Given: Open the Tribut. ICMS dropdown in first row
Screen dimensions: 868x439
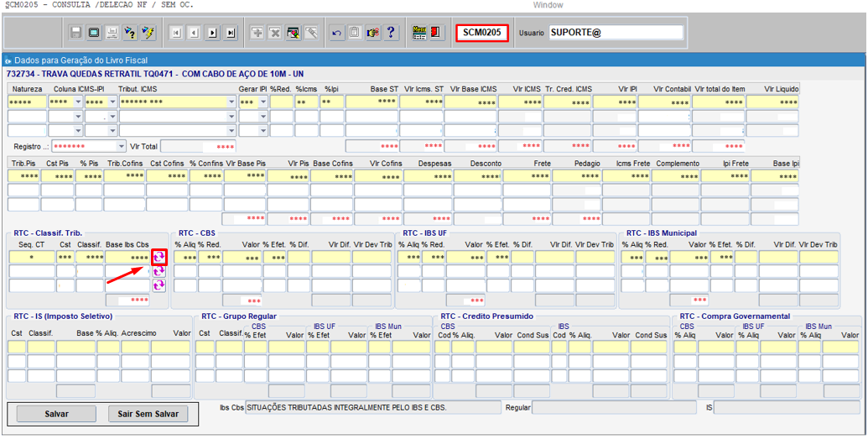Looking at the screenshot, I should coord(231,102).
